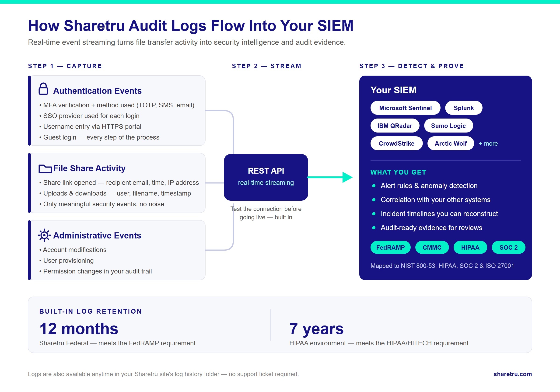This screenshot has height=392, width=560.
Task: Pick the Arctic Wolf pill
Action: [451, 143]
